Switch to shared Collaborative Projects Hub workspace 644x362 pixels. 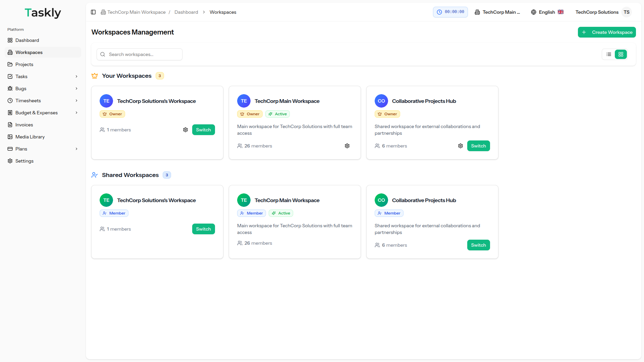[478, 245]
